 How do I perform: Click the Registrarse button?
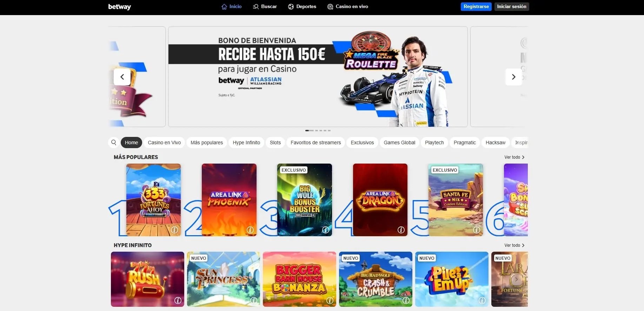pos(476,7)
